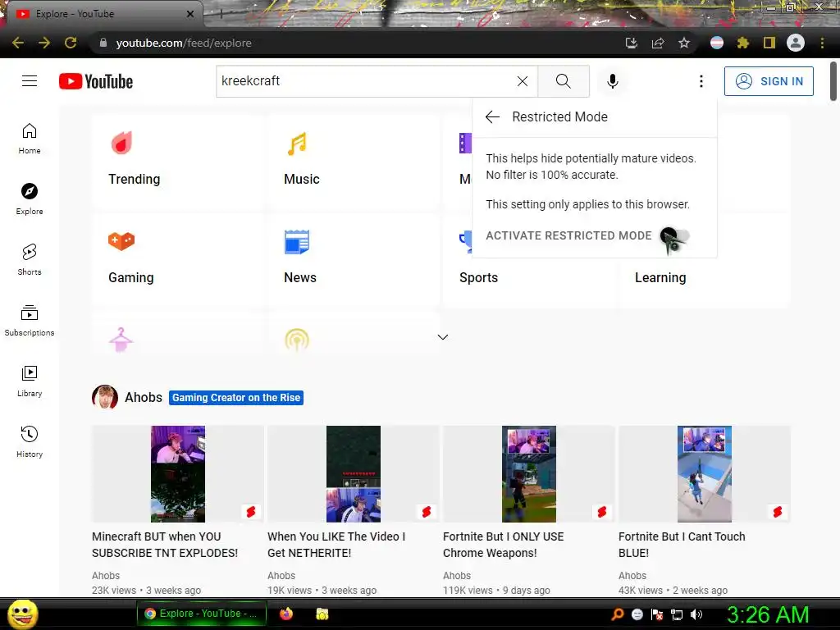This screenshot has height=630, width=840.
Task: Open the Chrome extensions puzzle icon
Action: [742, 43]
